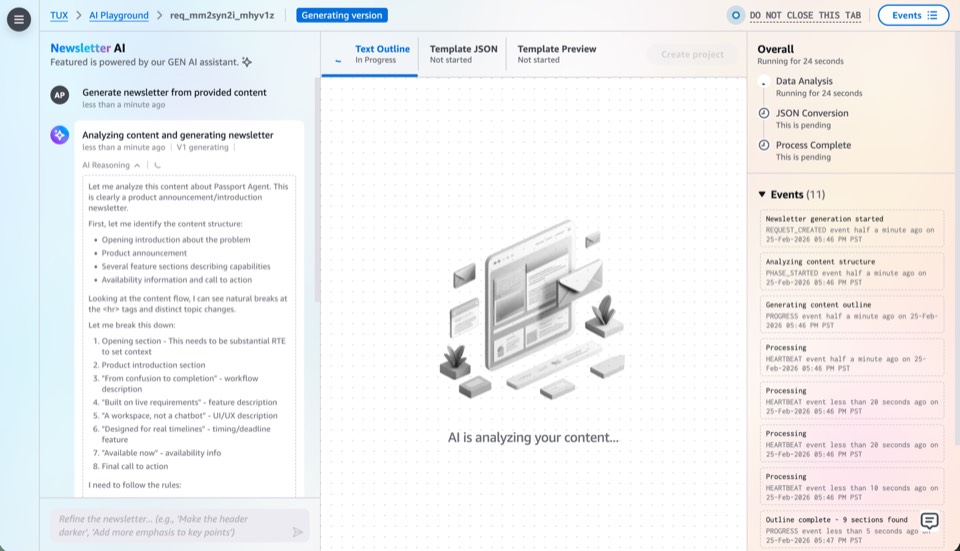Collapse the AI Reasoning section

pyautogui.click(x=111, y=165)
